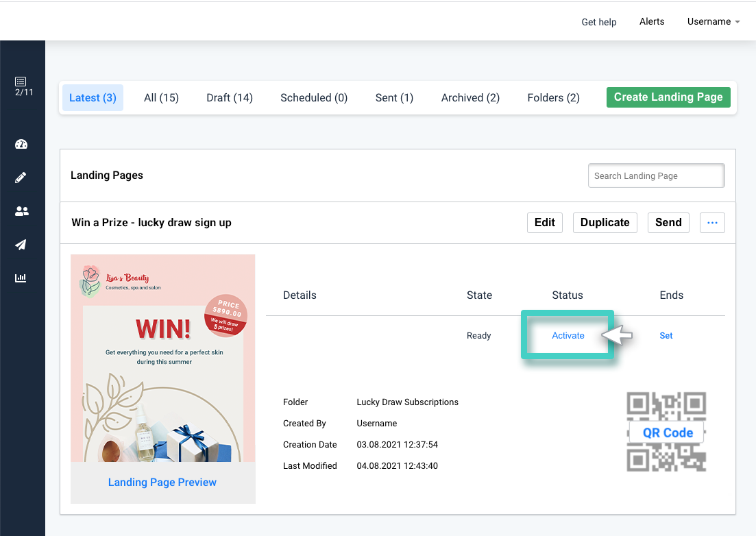The height and width of the screenshot is (536, 756).
Task: Switch to the Scheduled (0) tab
Action: [x=314, y=98]
